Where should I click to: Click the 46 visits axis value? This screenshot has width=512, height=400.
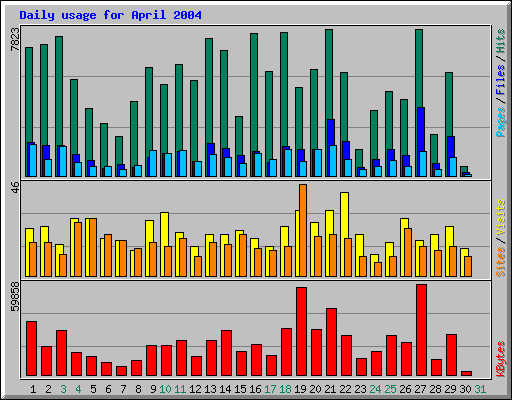coord(15,187)
